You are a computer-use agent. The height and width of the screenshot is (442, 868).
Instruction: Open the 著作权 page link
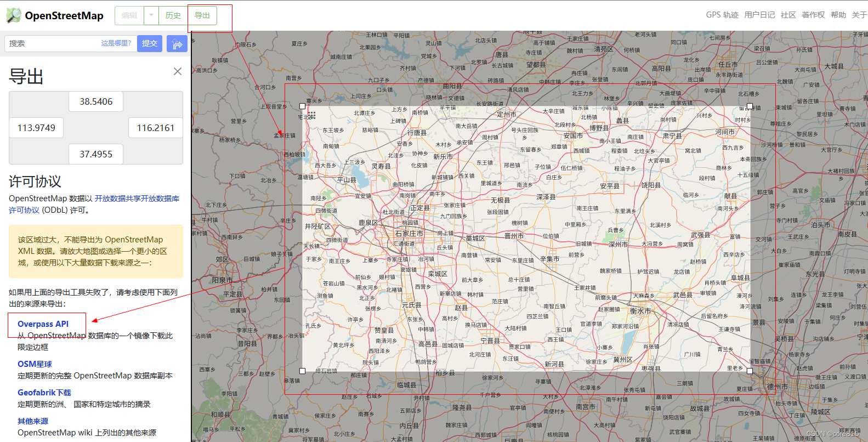[x=813, y=15]
